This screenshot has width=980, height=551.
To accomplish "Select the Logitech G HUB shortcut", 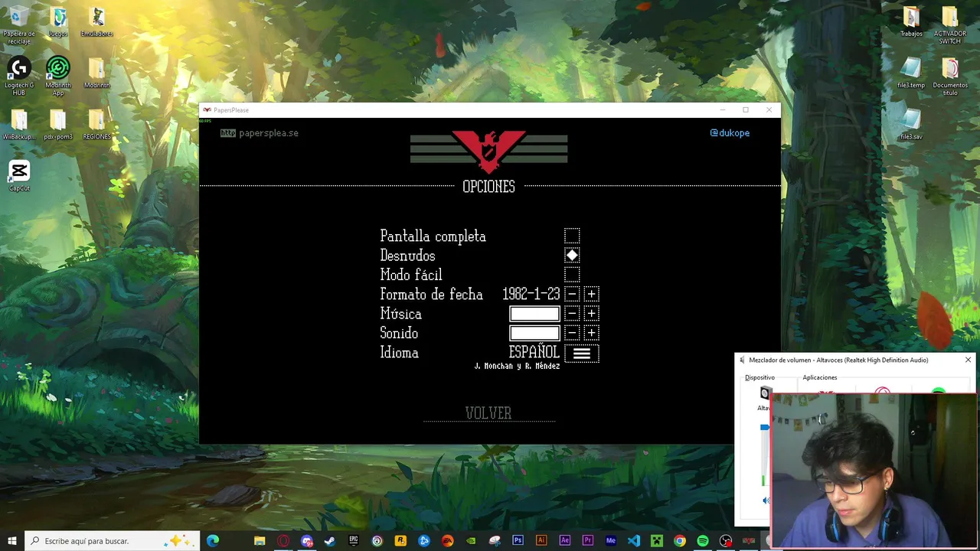I will [18, 77].
